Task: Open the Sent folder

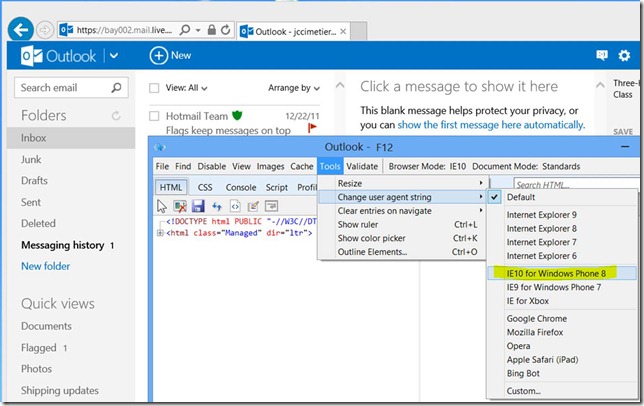Action: point(31,202)
